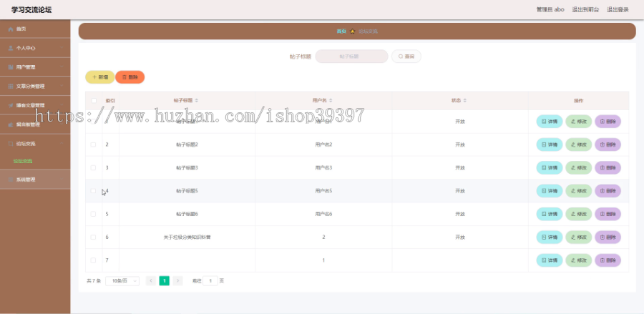Click 首页 in the breadcrumb bar

click(341, 31)
